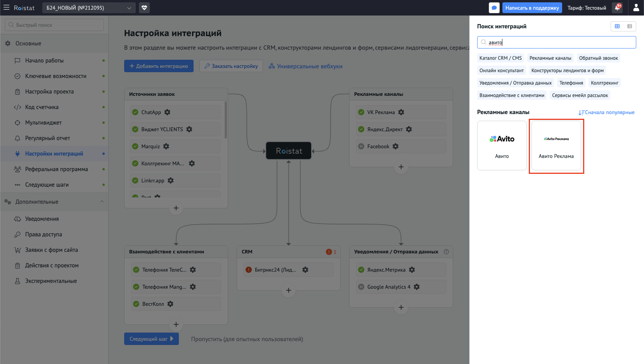Open Регулярный отчет sidebar item

pyautogui.click(x=54, y=138)
